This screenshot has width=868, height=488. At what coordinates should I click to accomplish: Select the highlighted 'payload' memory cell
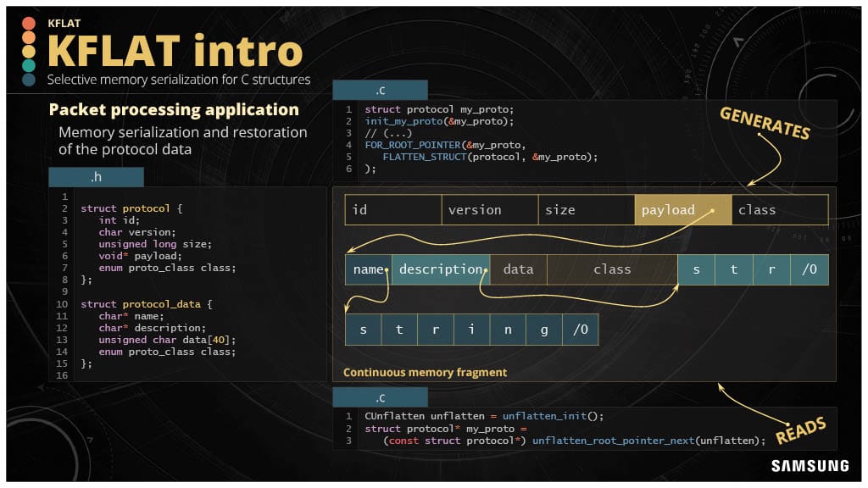683,210
